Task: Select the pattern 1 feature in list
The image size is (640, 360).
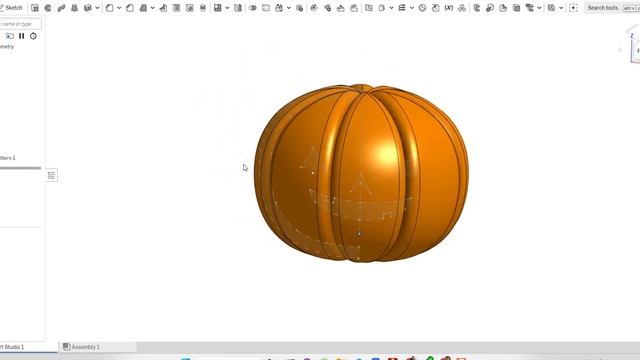Action: 7,158
